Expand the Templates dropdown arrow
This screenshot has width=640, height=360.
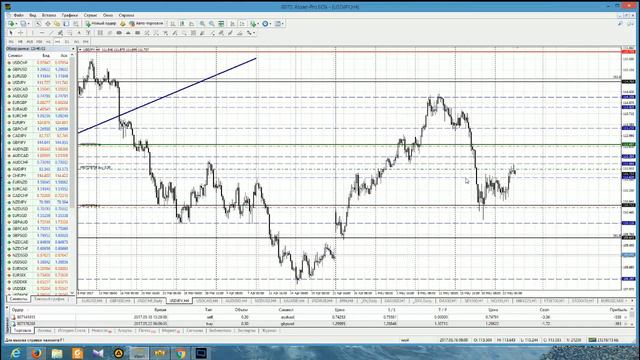(283, 24)
